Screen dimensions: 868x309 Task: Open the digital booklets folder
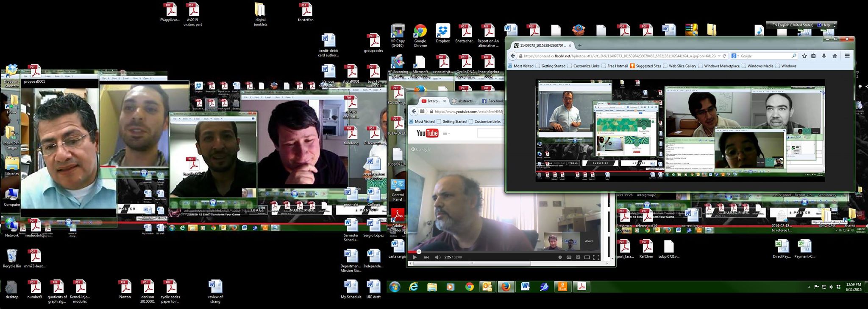(260, 14)
